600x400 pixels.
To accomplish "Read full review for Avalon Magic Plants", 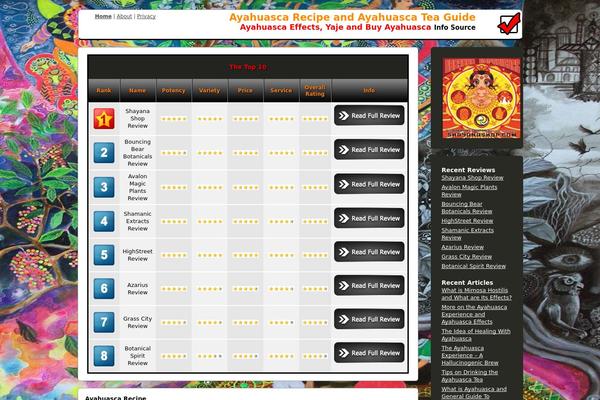I will click(x=369, y=184).
